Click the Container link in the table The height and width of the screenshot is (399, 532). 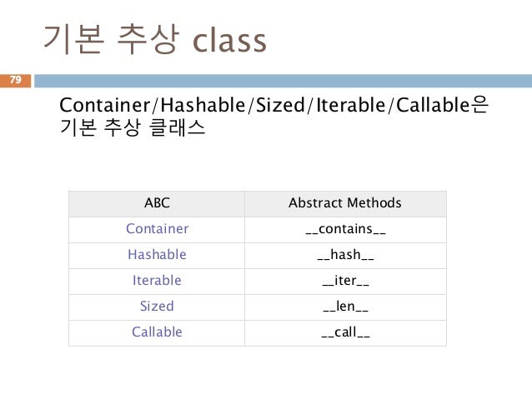pos(157,228)
